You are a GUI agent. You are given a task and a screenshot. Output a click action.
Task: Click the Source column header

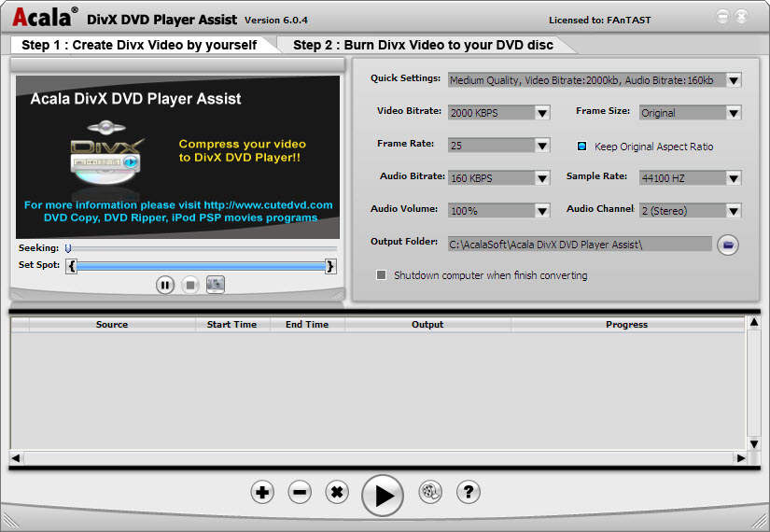(x=112, y=324)
